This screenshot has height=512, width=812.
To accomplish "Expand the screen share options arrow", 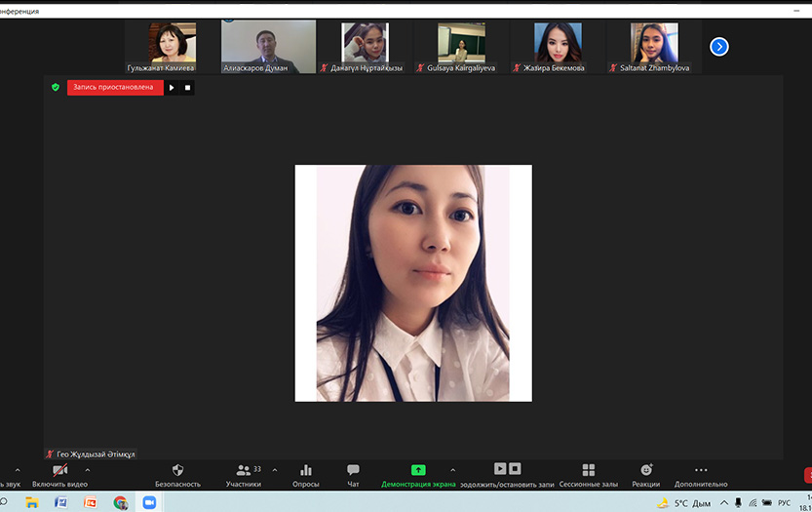I will coord(452,469).
